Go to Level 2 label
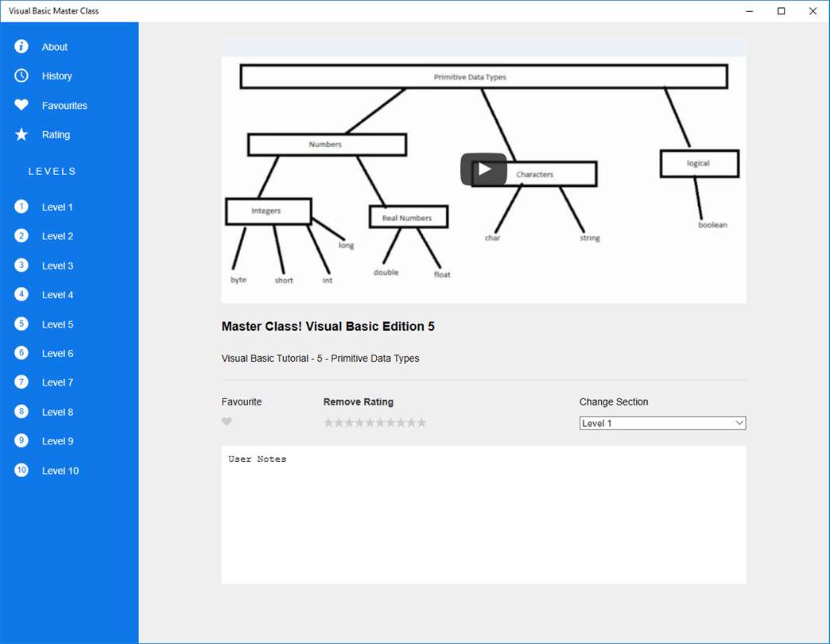 tap(58, 237)
